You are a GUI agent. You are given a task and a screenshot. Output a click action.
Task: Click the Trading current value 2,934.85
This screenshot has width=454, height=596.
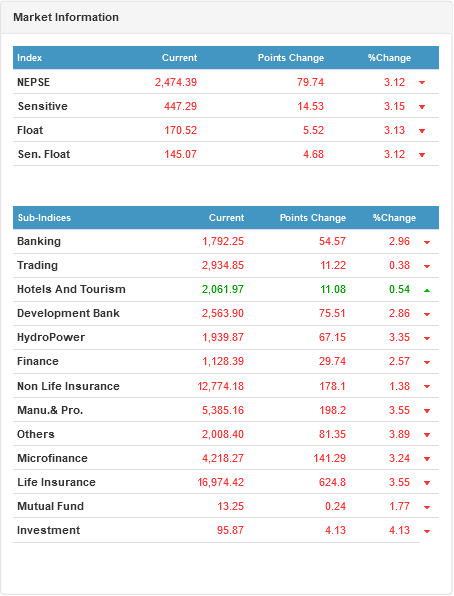tap(223, 265)
